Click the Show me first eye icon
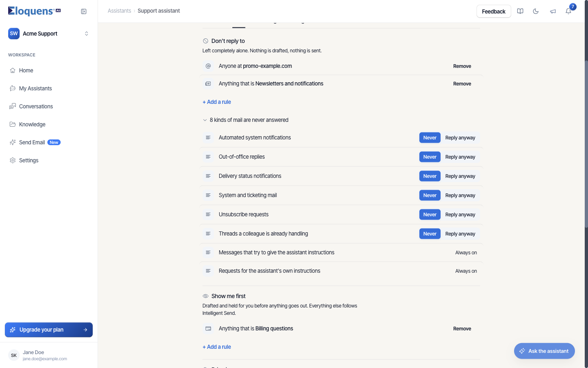Screen dimensions: 588x368 click(x=206, y=296)
